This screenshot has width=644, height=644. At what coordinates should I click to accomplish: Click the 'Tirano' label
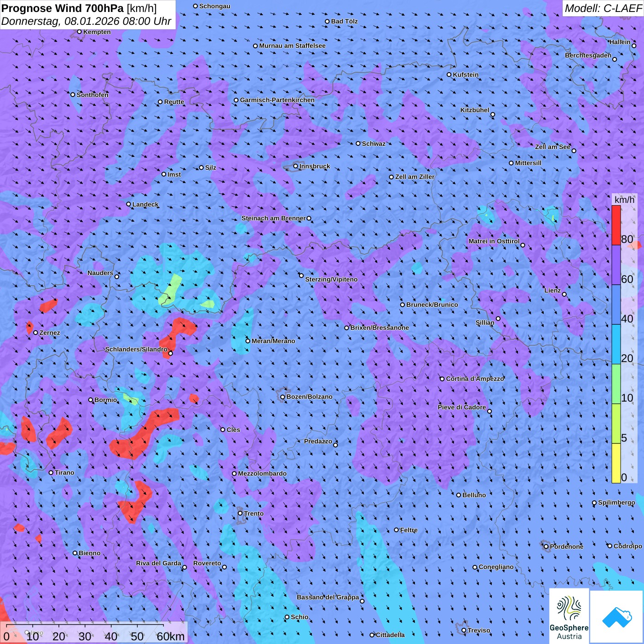tap(64, 472)
